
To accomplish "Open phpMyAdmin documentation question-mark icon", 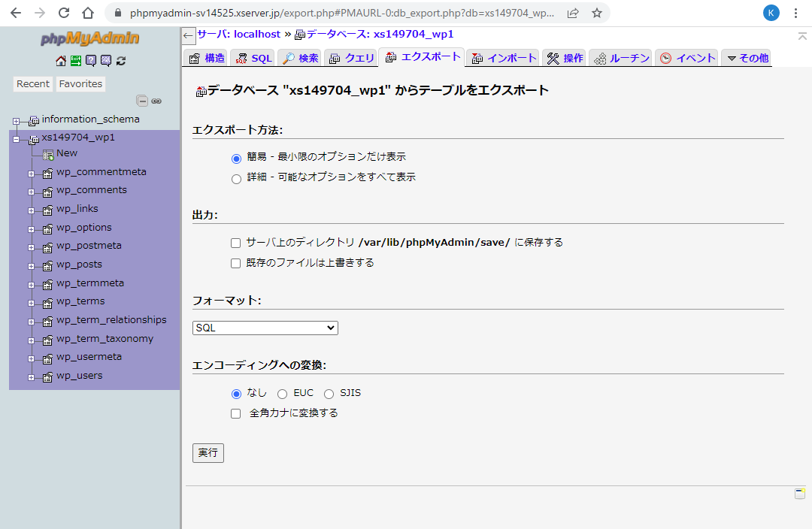I will point(91,61).
